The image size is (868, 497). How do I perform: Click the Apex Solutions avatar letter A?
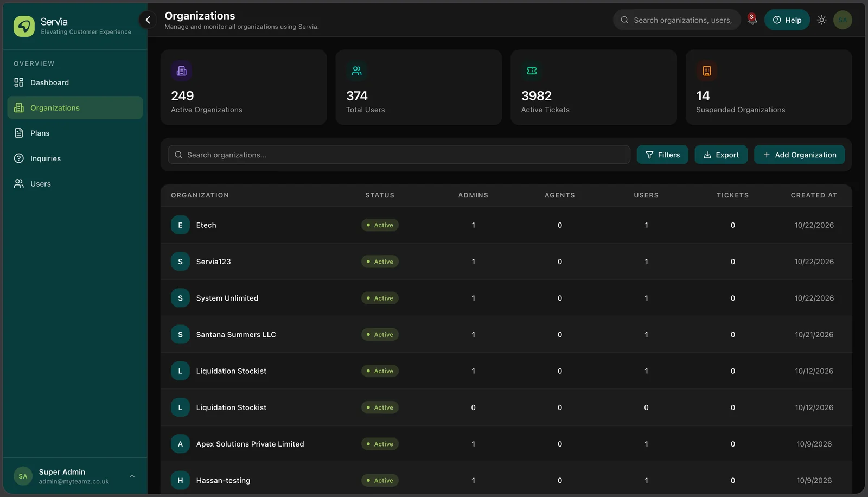180,444
